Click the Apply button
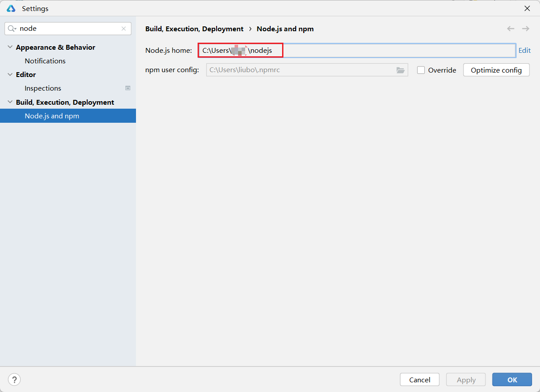This screenshot has height=392, width=540. click(466, 380)
